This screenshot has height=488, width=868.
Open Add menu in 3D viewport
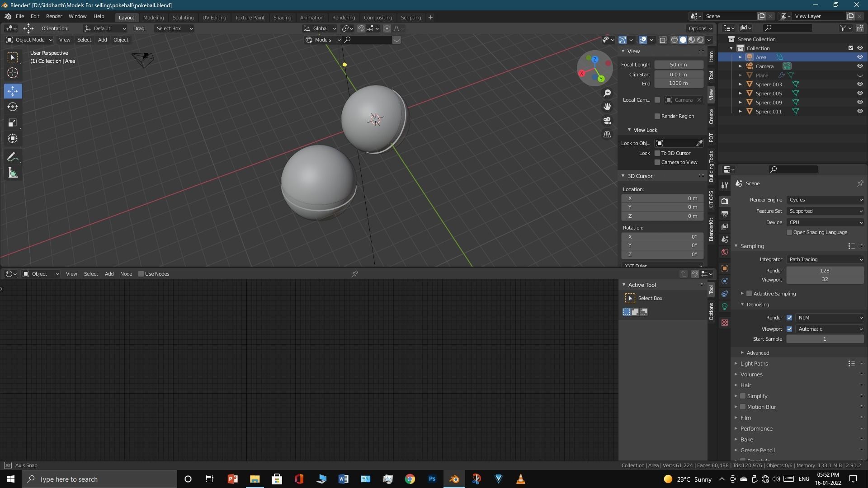(102, 40)
